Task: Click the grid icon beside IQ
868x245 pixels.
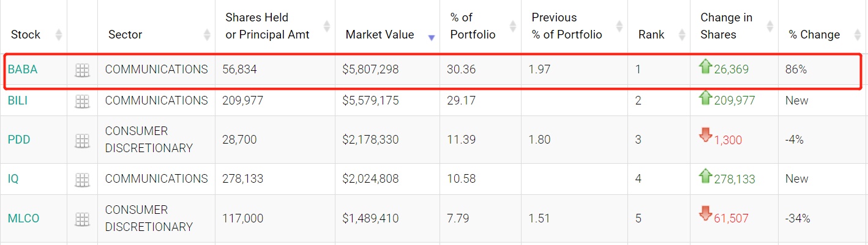Action: (82, 180)
